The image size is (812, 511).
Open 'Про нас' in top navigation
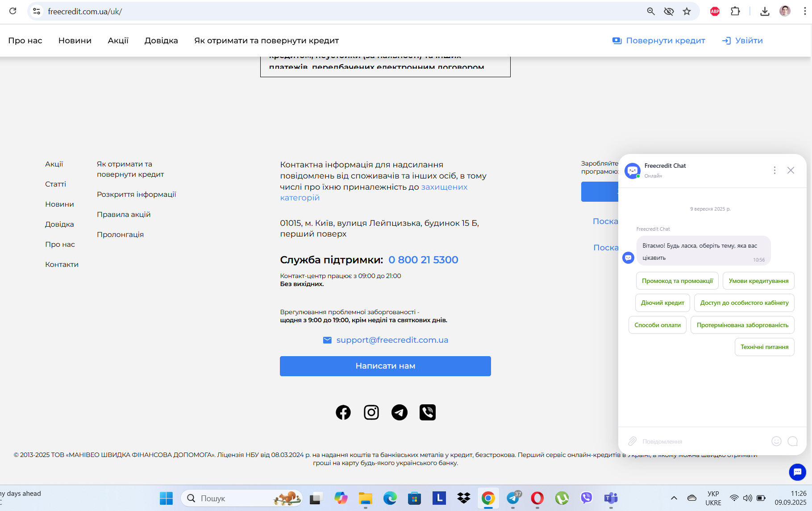pos(25,41)
